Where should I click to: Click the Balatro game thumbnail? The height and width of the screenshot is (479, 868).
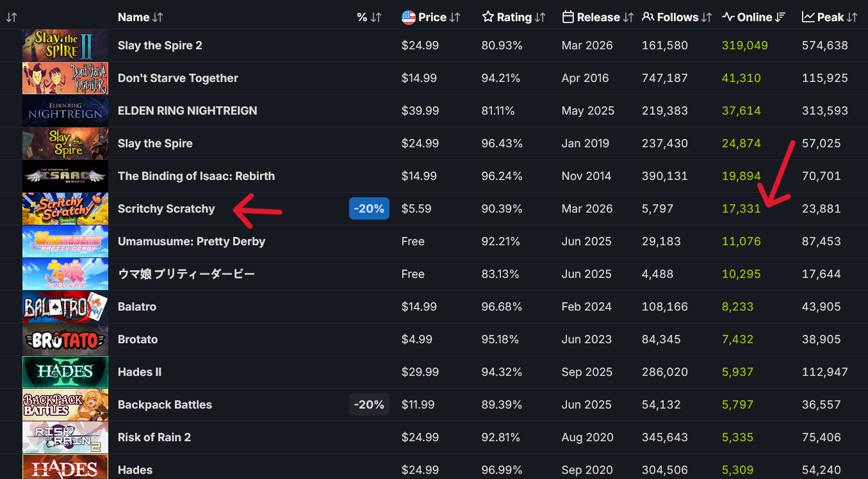(x=65, y=307)
